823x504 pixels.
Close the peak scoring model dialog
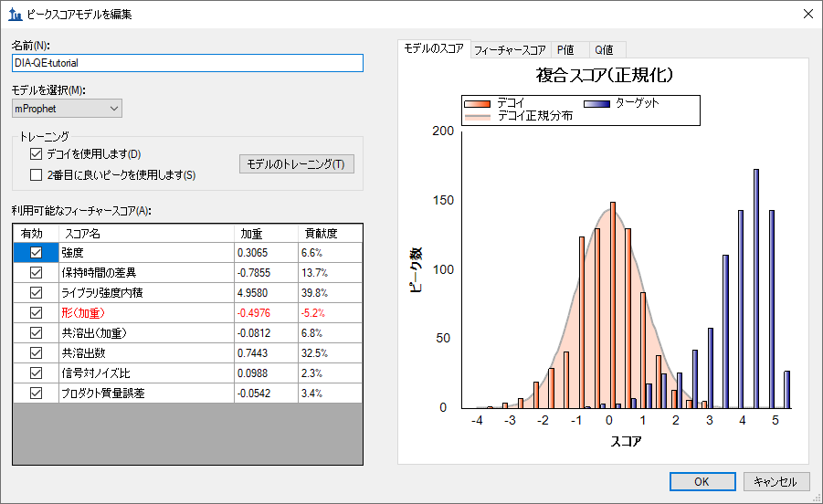[x=807, y=14]
